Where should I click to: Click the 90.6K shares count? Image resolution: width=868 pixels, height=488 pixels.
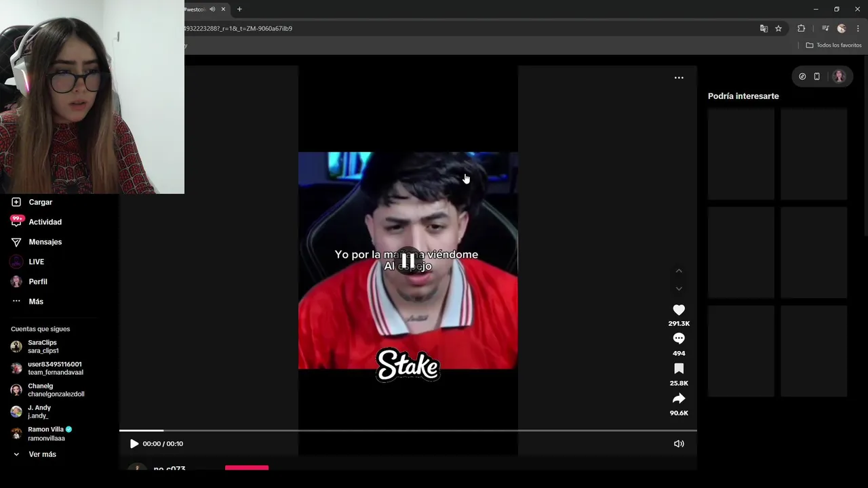coord(679,413)
